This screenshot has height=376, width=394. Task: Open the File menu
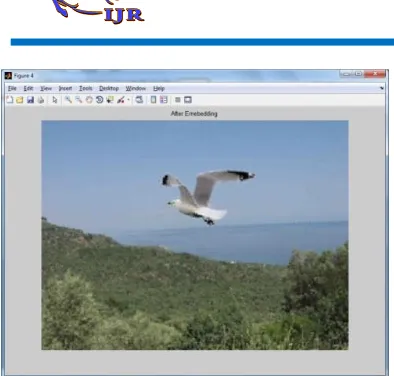[12, 88]
